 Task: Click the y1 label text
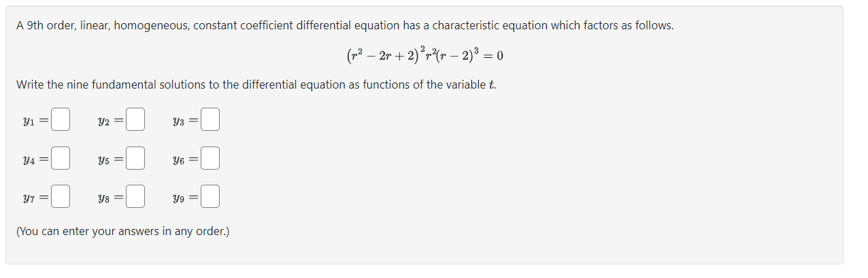[x=28, y=121]
